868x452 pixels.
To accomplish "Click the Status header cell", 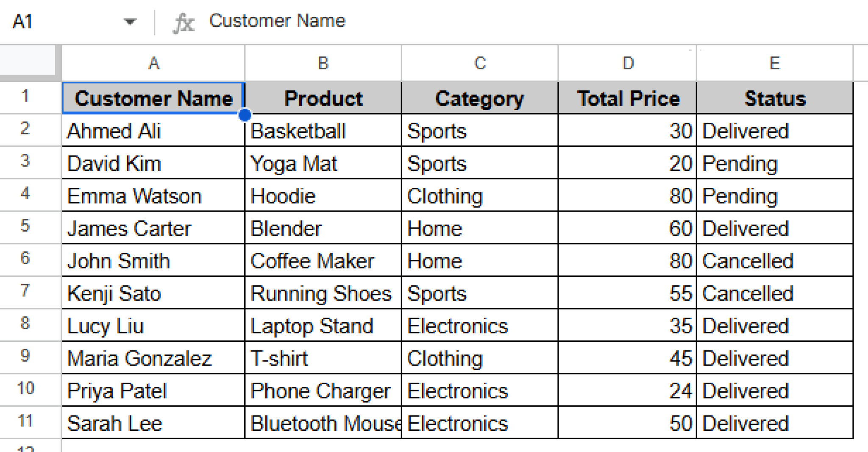I will point(774,98).
